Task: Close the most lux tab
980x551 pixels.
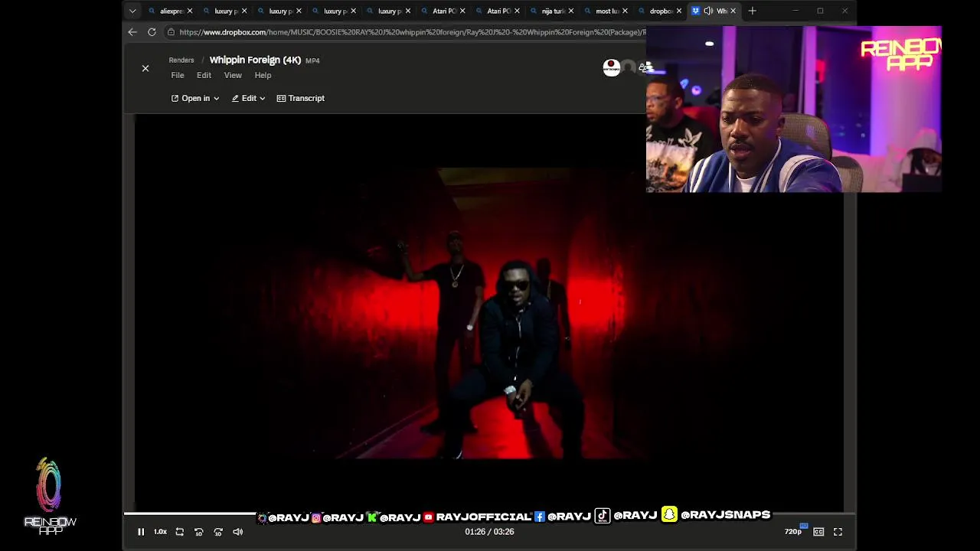Action: pyautogui.click(x=626, y=11)
